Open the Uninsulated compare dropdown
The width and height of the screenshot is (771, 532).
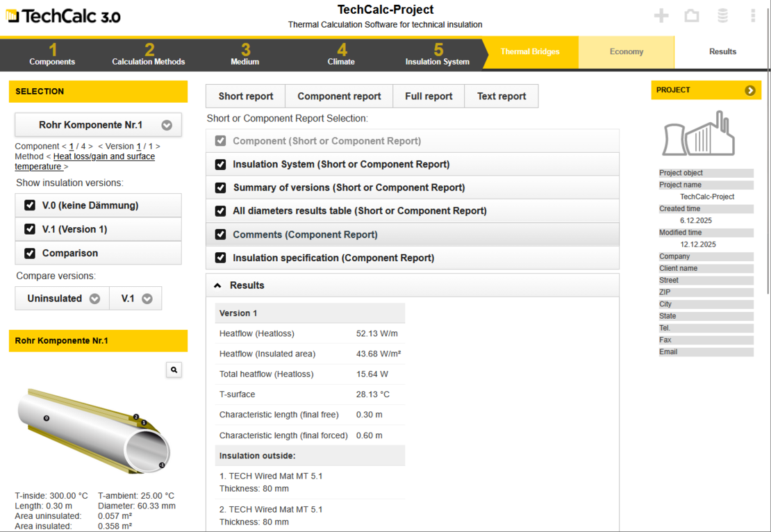pyautogui.click(x=62, y=299)
